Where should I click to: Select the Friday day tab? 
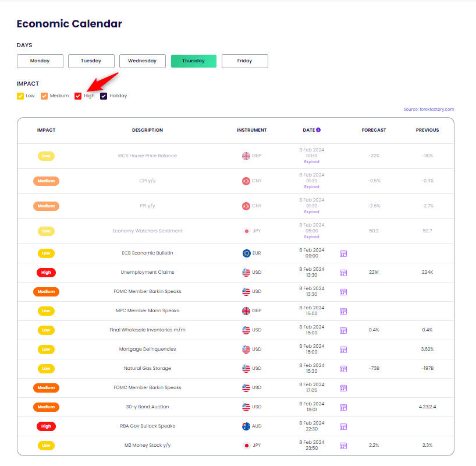pyautogui.click(x=244, y=61)
